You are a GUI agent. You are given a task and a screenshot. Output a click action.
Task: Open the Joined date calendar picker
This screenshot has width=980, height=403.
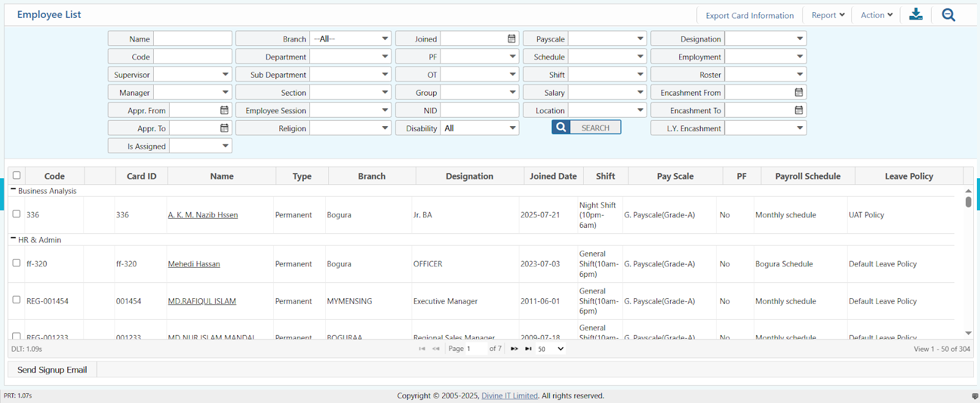[511, 39]
